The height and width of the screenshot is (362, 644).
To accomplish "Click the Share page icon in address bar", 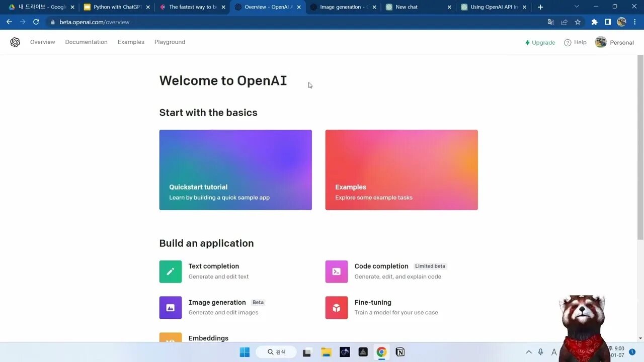I will pyautogui.click(x=564, y=22).
